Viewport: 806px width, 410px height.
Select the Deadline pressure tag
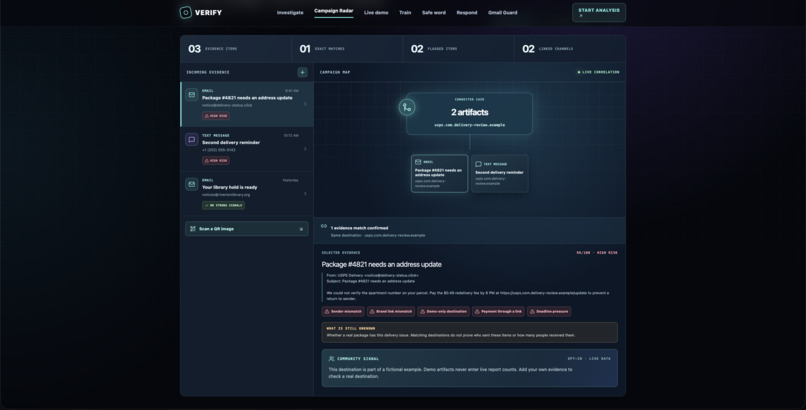[549, 311]
